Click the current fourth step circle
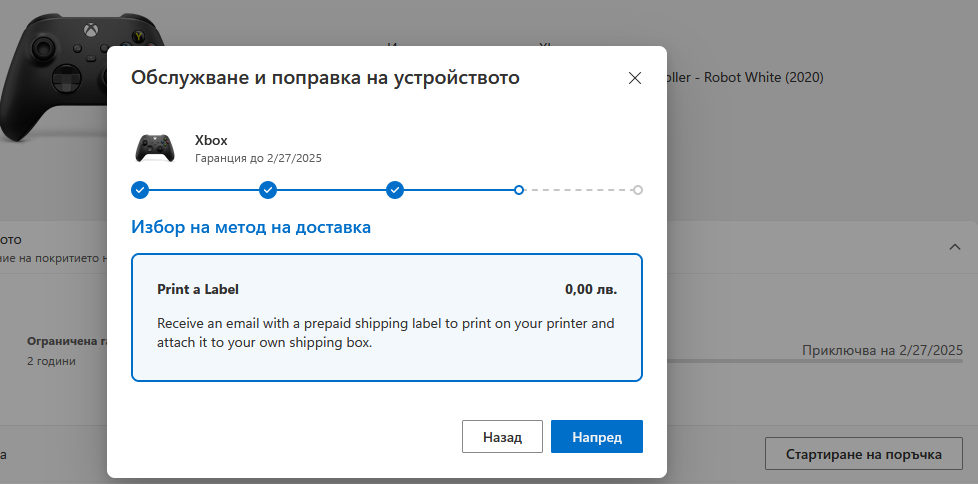The image size is (978, 484). [519, 190]
